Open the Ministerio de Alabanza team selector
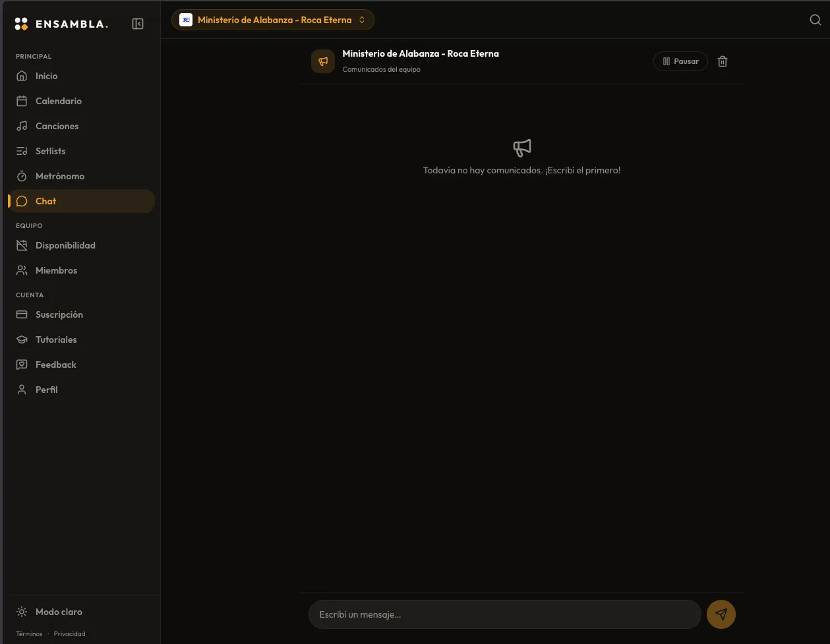Viewport: 830px width, 644px height. coord(273,20)
